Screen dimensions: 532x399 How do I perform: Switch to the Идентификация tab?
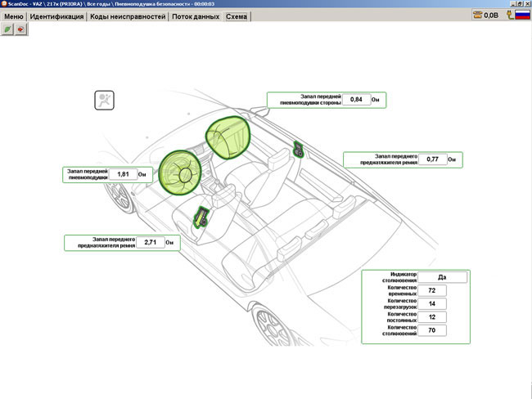[x=56, y=16]
